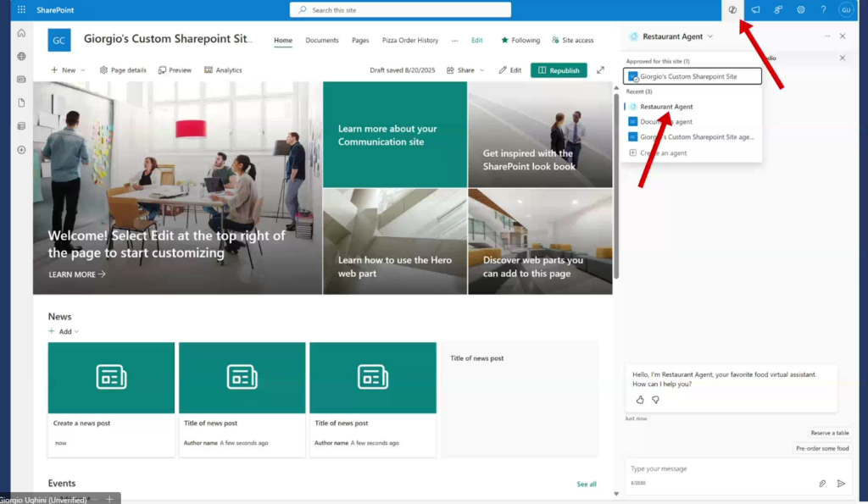The width and height of the screenshot is (868, 504).
Task: Open the Pizza Order History tab
Action: point(410,41)
